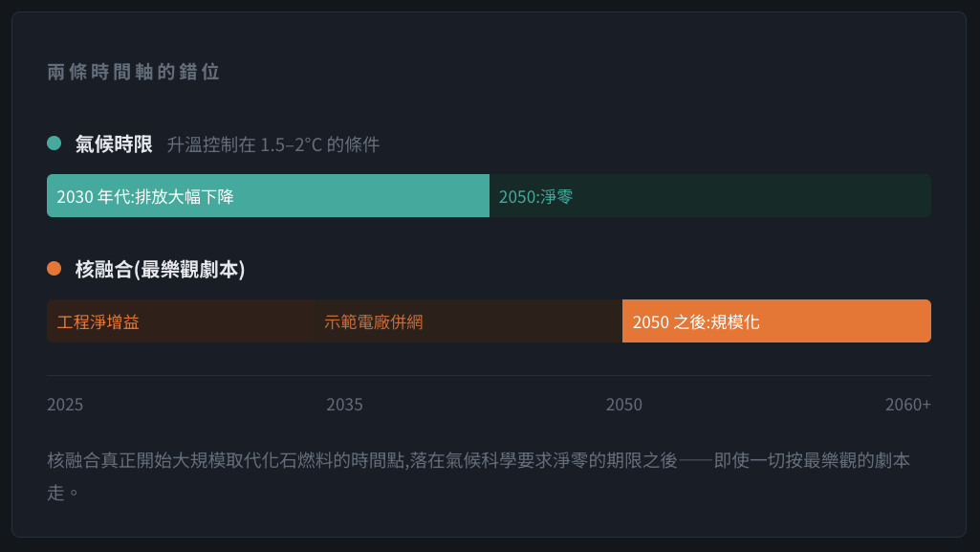The width and height of the screenshot is (980, 552).
Task: Click the teal dot beside 氣候時限
Action: point(54,144)
